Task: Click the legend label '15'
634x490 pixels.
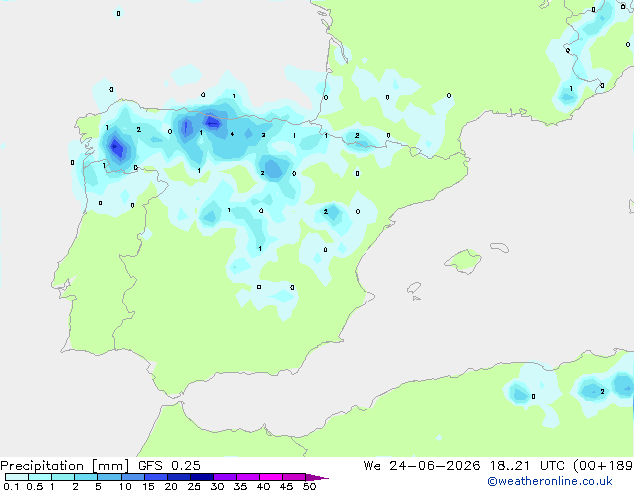Action: pyautogui.click(x=148, y=486)
